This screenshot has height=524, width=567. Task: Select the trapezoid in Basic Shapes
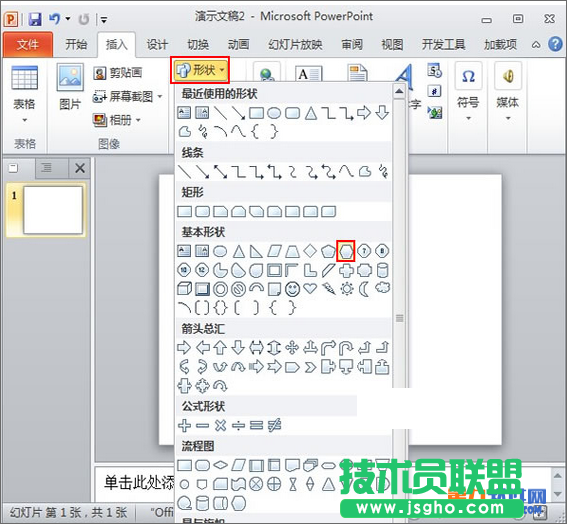pos(292,251)
